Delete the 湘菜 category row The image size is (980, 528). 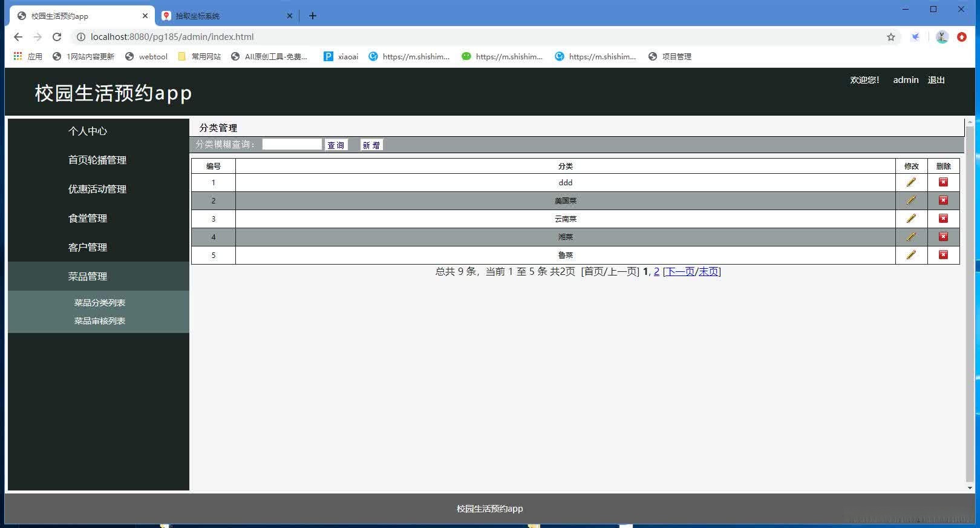(x=943, y=237)
